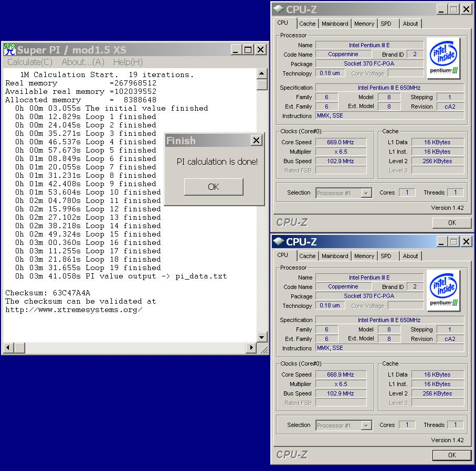The width and height of the screenshot is (476, 471).
Task: Click Core Speed 668.9 MHz in lower CPU-Z
Action: pyautogui.click(x=341, y=375)
